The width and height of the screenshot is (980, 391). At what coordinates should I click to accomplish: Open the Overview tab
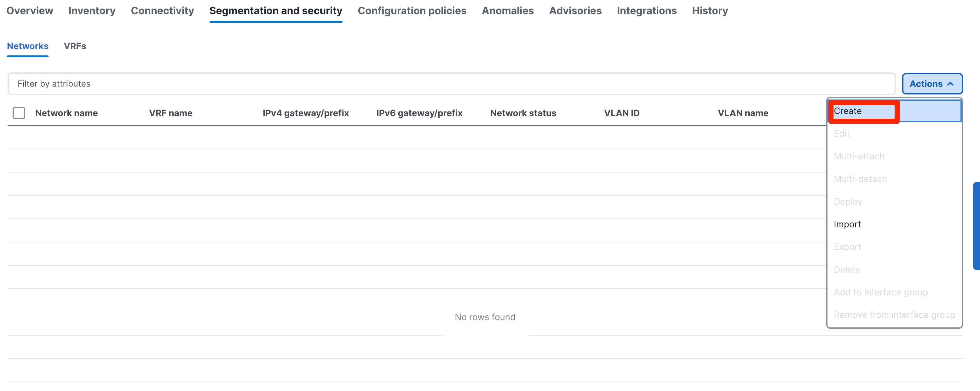point(29,11)
